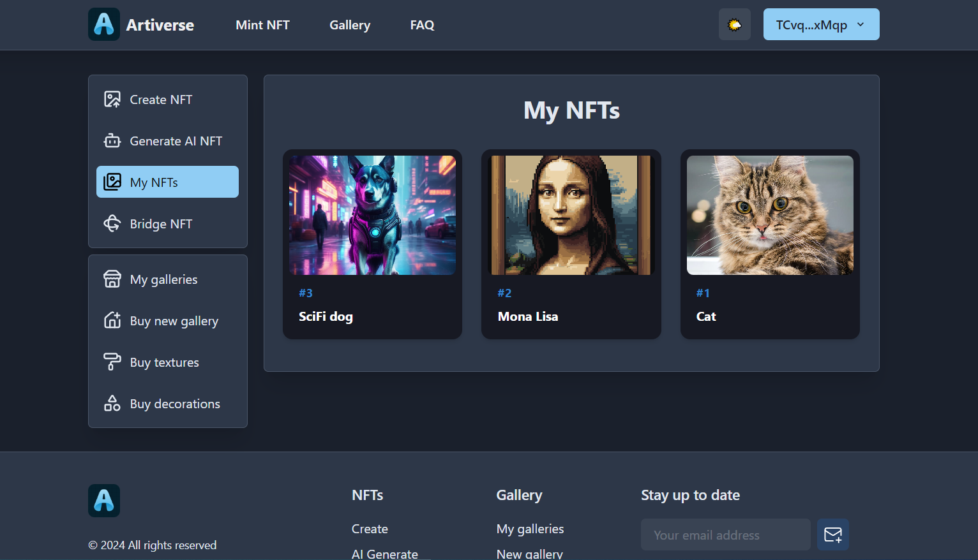This screenshot has height=560, width=978.
Task: Click the SciFi dog title text
Action: [326, 316]
